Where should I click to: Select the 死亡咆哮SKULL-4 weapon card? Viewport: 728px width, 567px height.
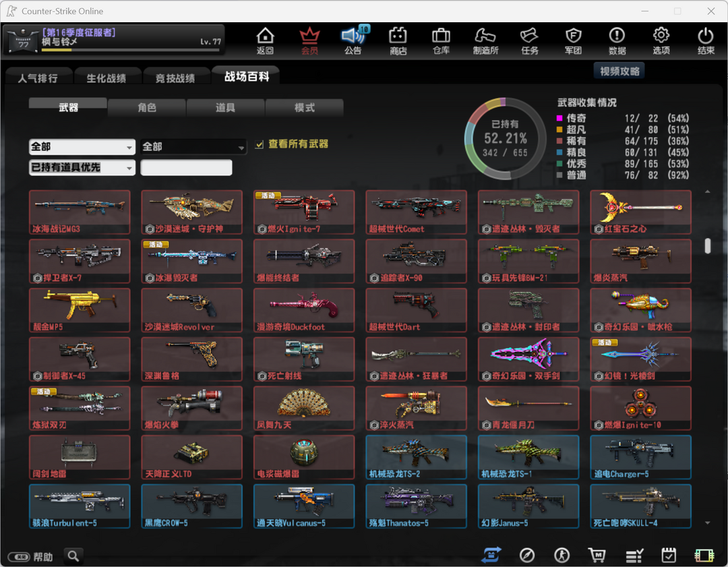coord(641,506)
